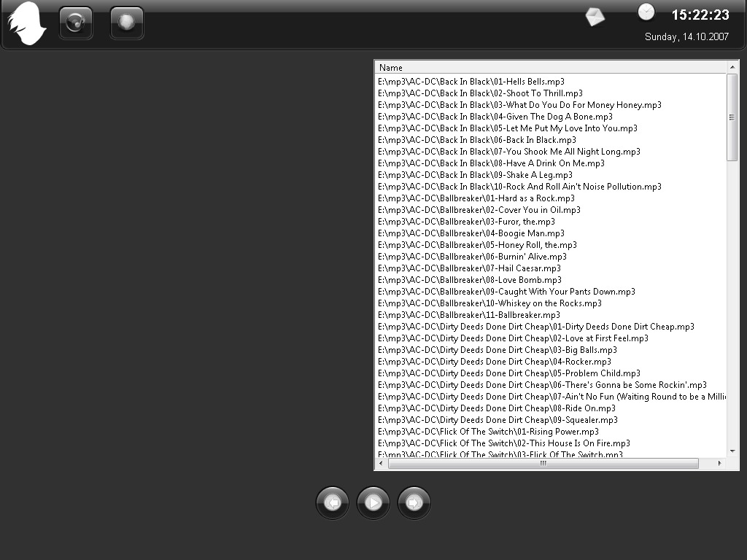Click the 15:22:23 time display
Viewport: 747px width, 560px height.
[700, 15]
